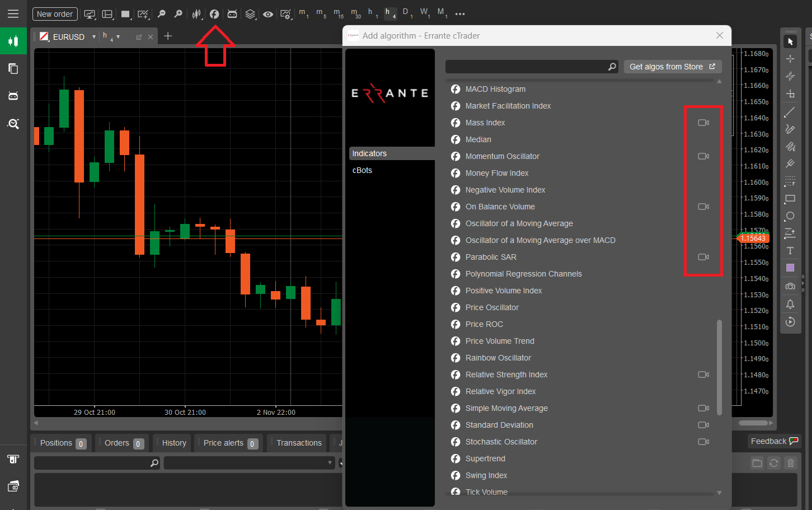Switch timeframe to M1 monthly
The width and height of the screenshot is (812, 510).
[442, 13]
